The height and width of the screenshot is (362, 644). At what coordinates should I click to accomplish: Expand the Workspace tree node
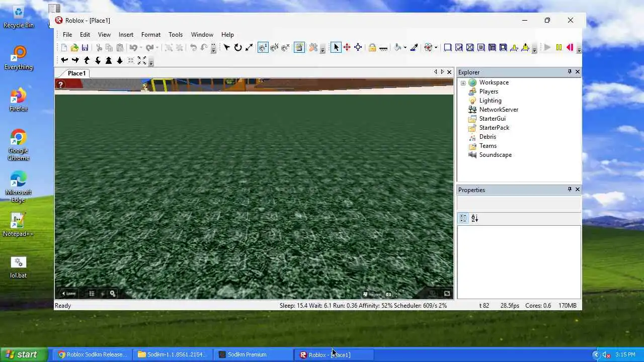tap(463, 82)
